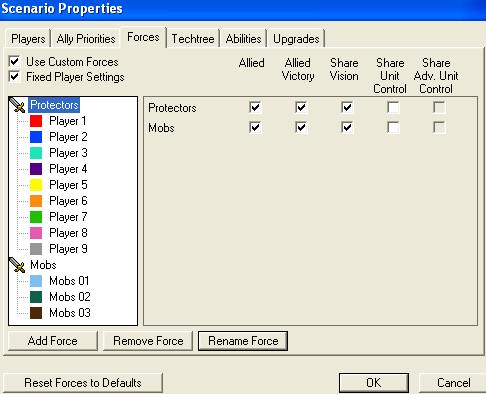Screen dimensions: 486x394
Task: Select the dark green Mobs 02 swatch
Action: pos(36,297)
